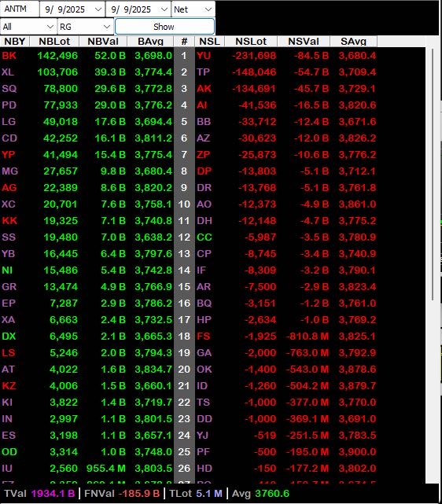442x504 pixels.
Task: Click seller broker AK in row 3
Action: tap(204, 88)
